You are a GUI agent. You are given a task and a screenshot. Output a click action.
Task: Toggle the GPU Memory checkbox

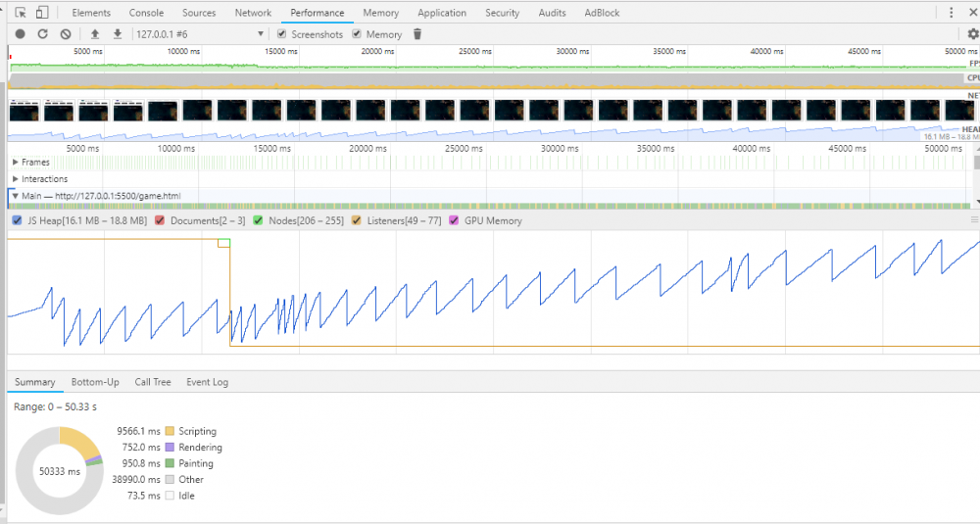tap(454, 220)
